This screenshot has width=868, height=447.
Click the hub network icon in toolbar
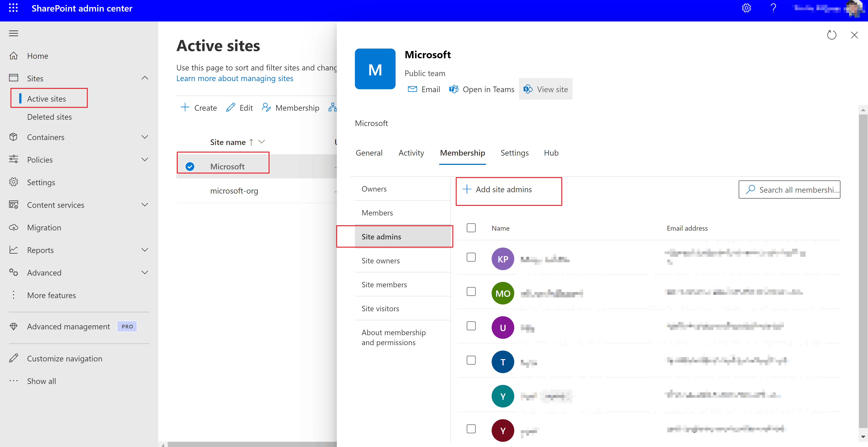point(332,107)
